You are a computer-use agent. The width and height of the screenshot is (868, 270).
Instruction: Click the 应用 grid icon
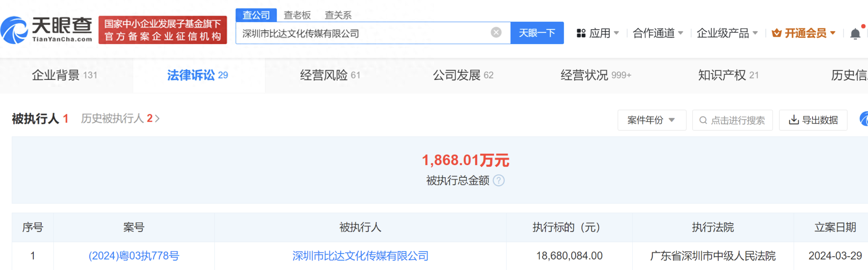coord(581,33)
